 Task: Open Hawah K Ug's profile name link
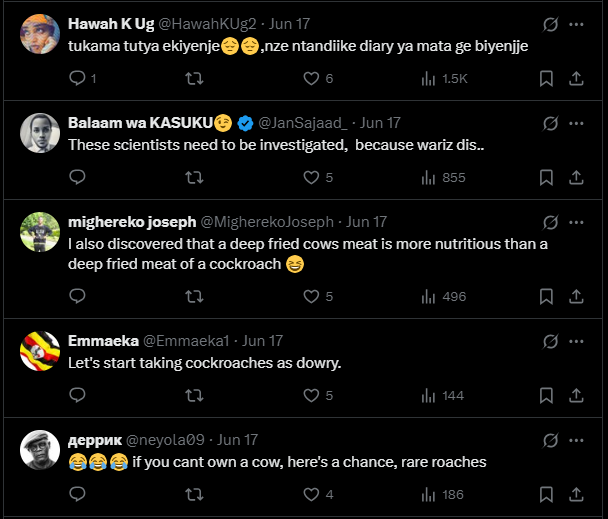coord(108,24)
